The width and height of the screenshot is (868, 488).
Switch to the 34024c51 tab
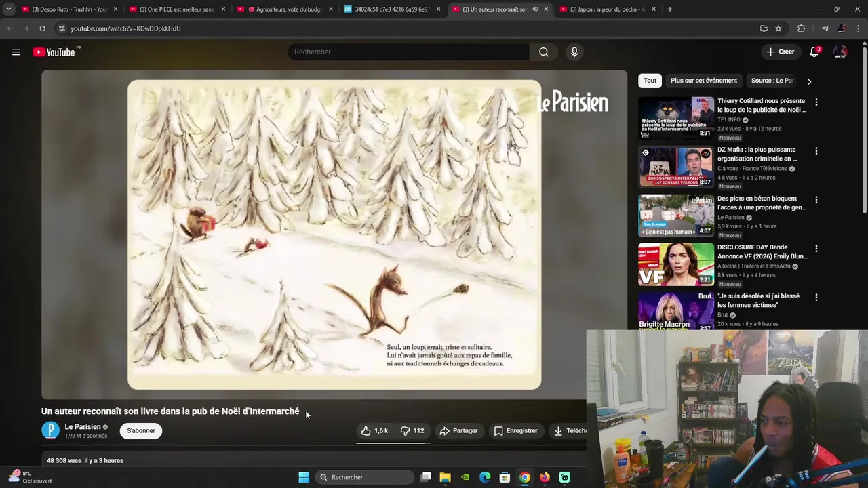[x=391, y=9]
